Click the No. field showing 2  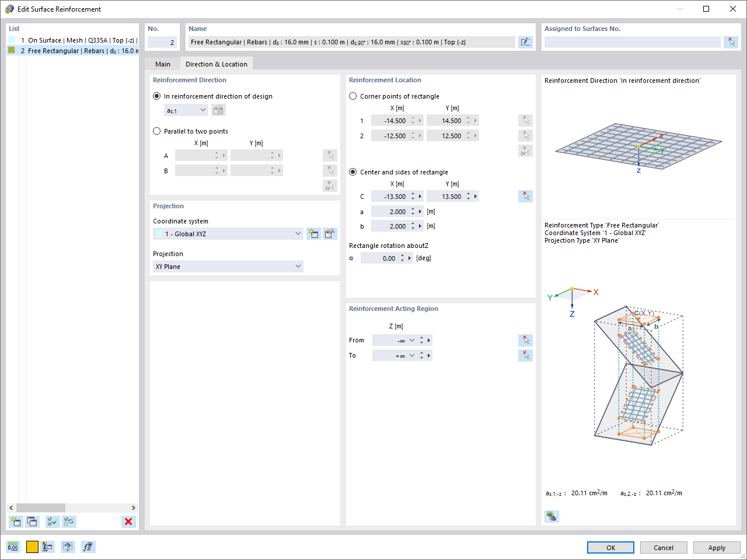162,42
